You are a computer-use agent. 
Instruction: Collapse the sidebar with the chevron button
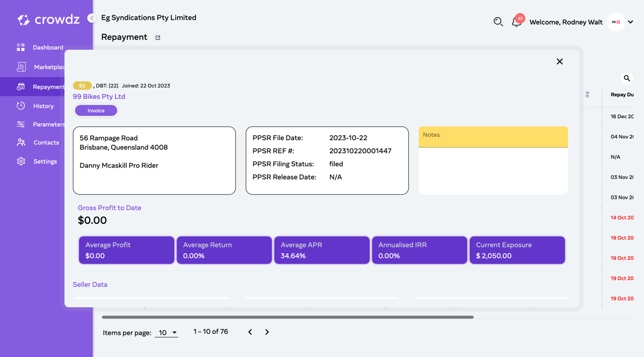point(91,18)
